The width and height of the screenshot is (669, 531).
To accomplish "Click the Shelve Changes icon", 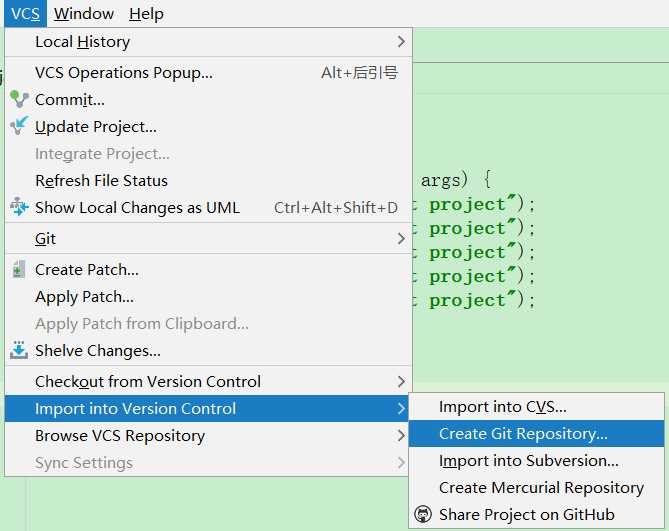I will [x=19, y=350].
